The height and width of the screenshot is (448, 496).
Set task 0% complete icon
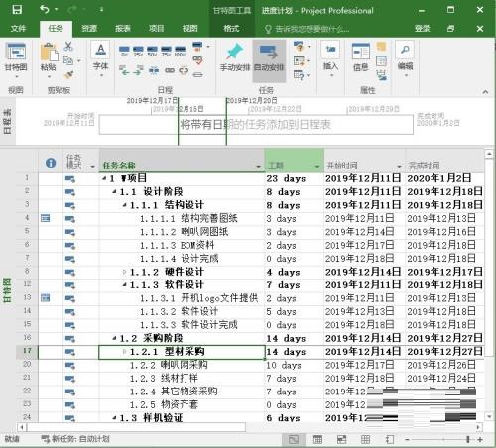pos(125,51)
